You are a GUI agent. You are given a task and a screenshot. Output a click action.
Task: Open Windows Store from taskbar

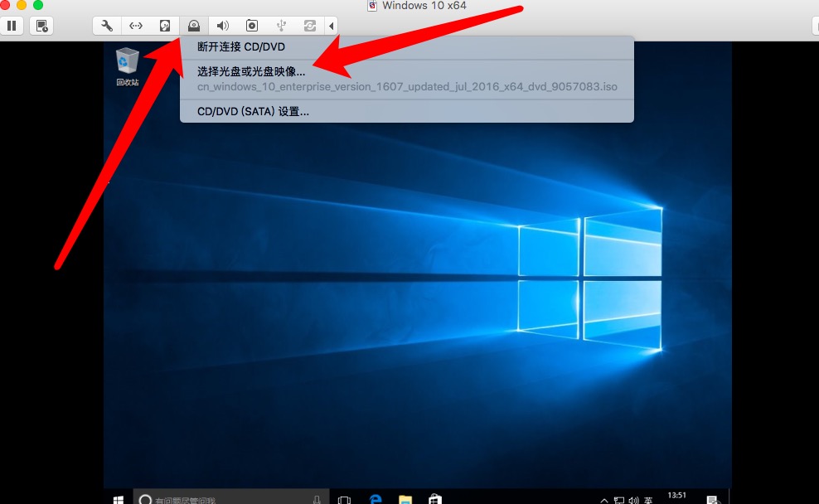point(435,499)
